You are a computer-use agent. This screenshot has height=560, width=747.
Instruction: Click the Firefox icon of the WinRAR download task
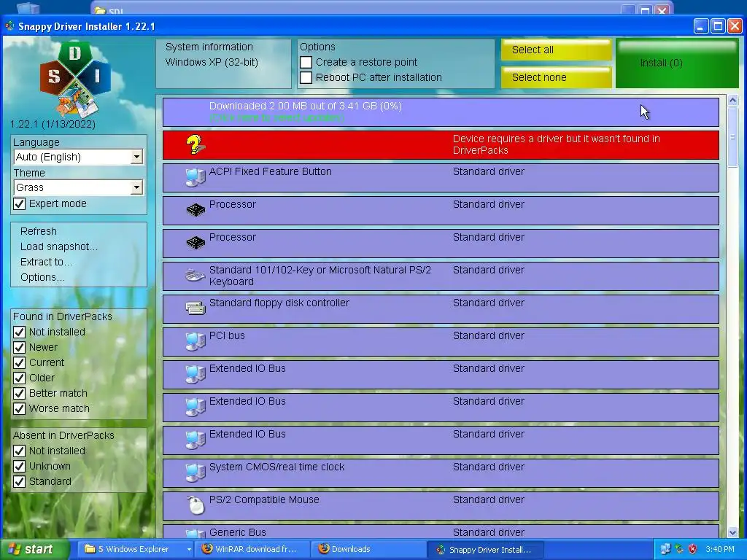(x=207, y=549)
